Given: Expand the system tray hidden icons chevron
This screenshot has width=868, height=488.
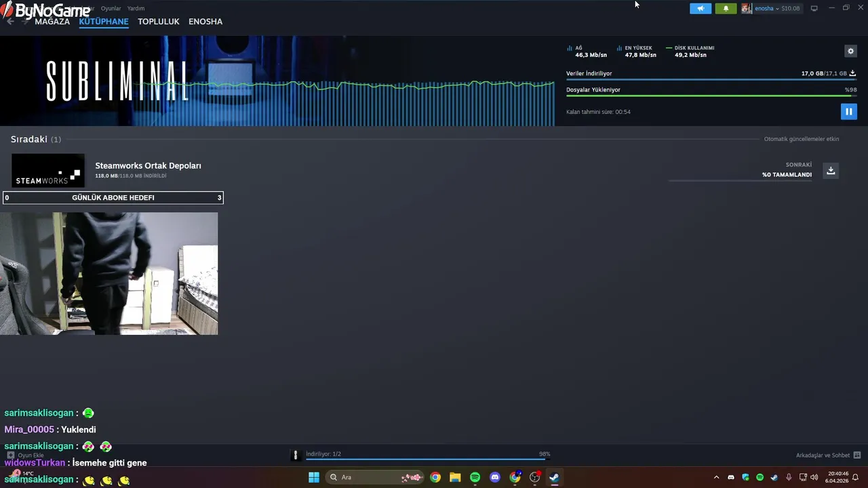Looking at the screenshot, I should pos(716,477).
